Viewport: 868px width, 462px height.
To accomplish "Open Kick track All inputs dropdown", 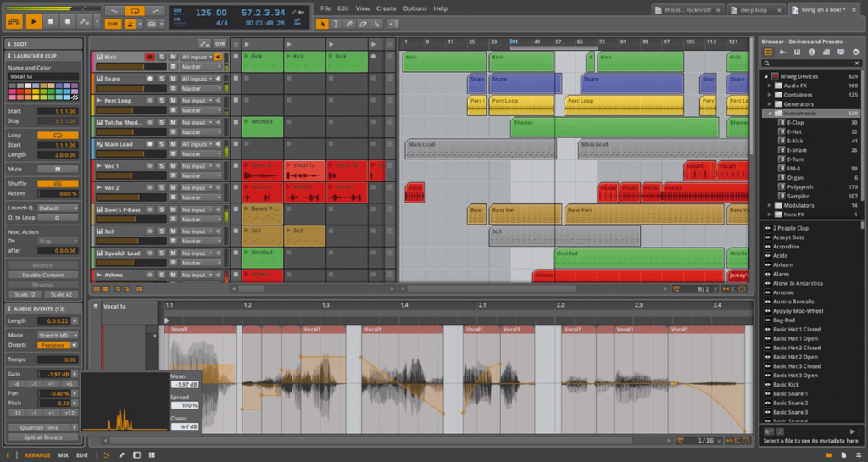I will [196, 57].
